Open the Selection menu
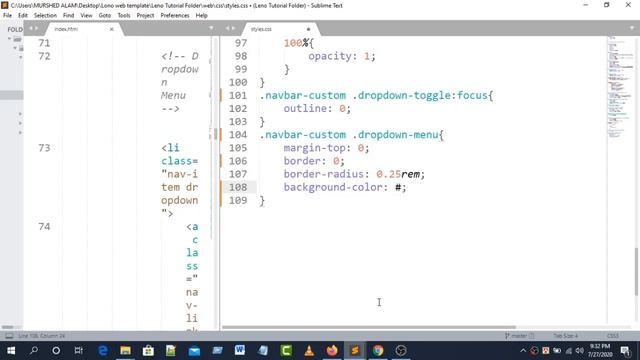Screen dimensions: 640x360 point(45,16)
